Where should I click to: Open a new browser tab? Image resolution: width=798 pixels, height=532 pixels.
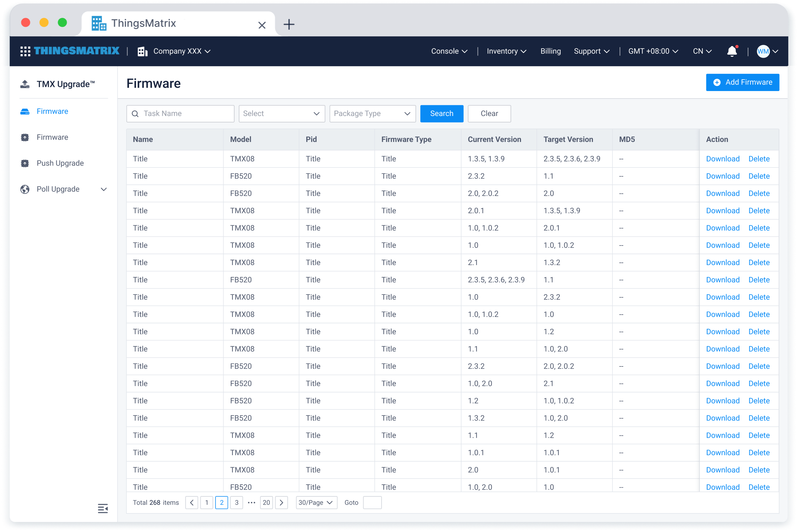pos(289,24)
